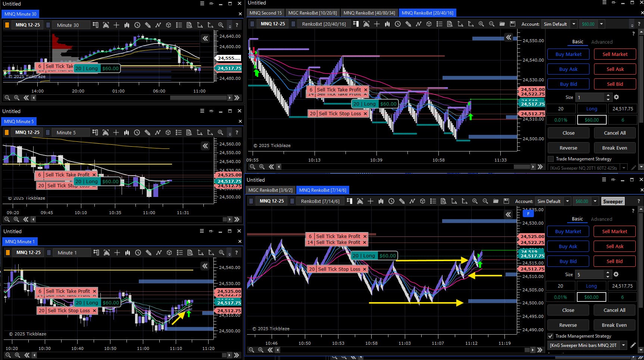
Task: Open size settings gear next to Size 5
Action: (616, 274)
